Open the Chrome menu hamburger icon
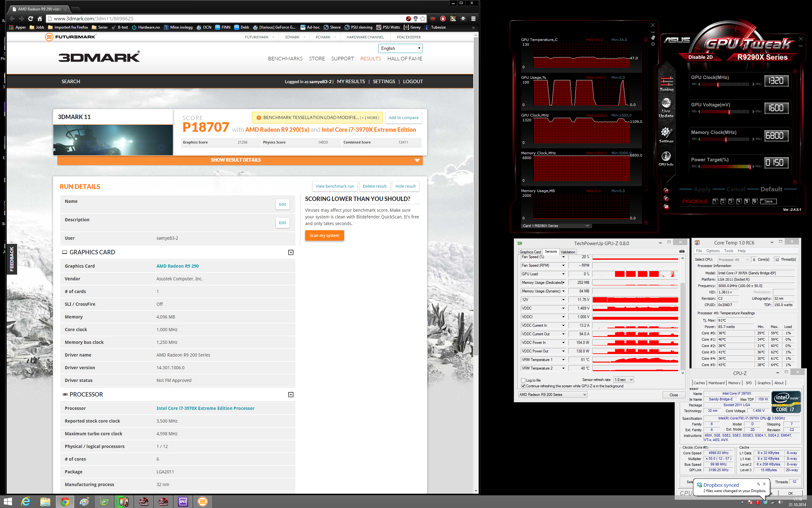This screenshot has width=812, height=508. tap(473, 18)
